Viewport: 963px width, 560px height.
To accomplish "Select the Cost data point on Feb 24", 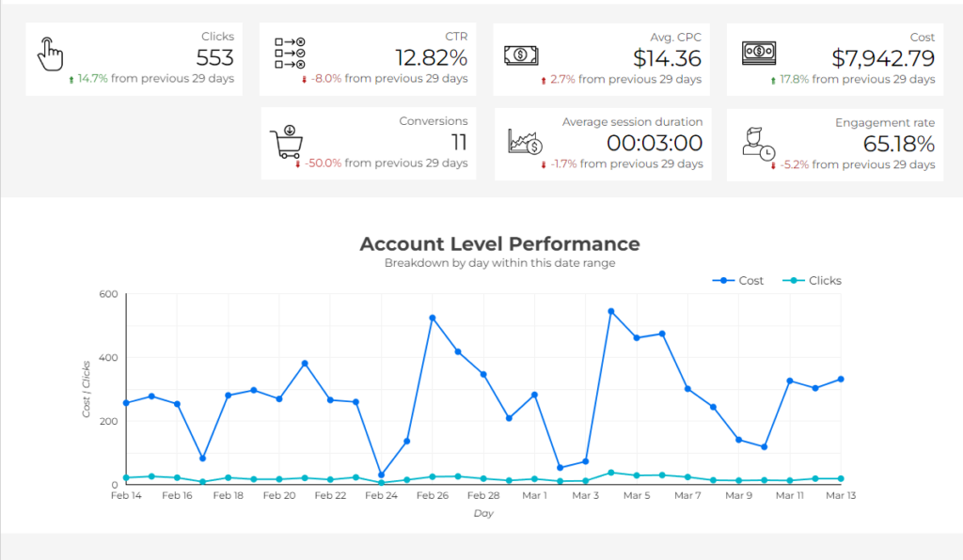I will (x=382, y=474).
